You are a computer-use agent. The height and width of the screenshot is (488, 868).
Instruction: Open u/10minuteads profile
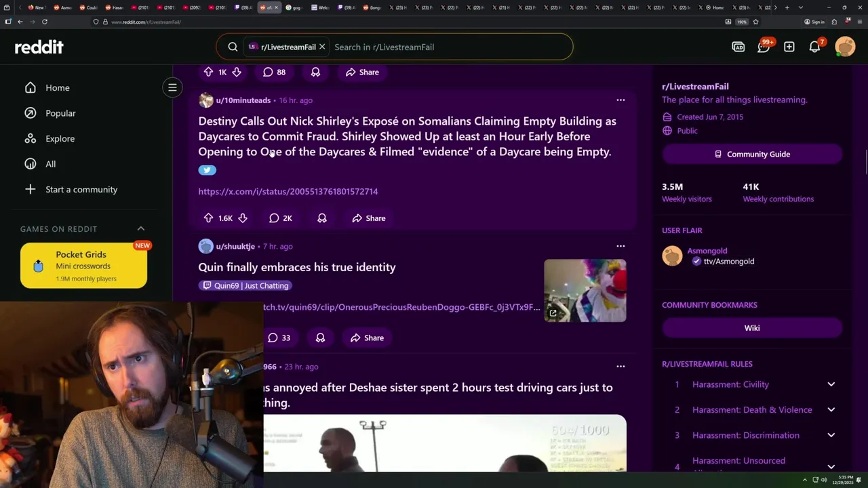[x=243, y=100]
